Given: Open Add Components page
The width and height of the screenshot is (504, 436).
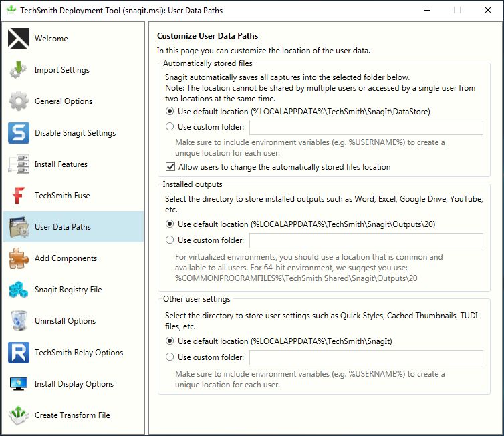Looking at the screenshot, I should (74, 258).
